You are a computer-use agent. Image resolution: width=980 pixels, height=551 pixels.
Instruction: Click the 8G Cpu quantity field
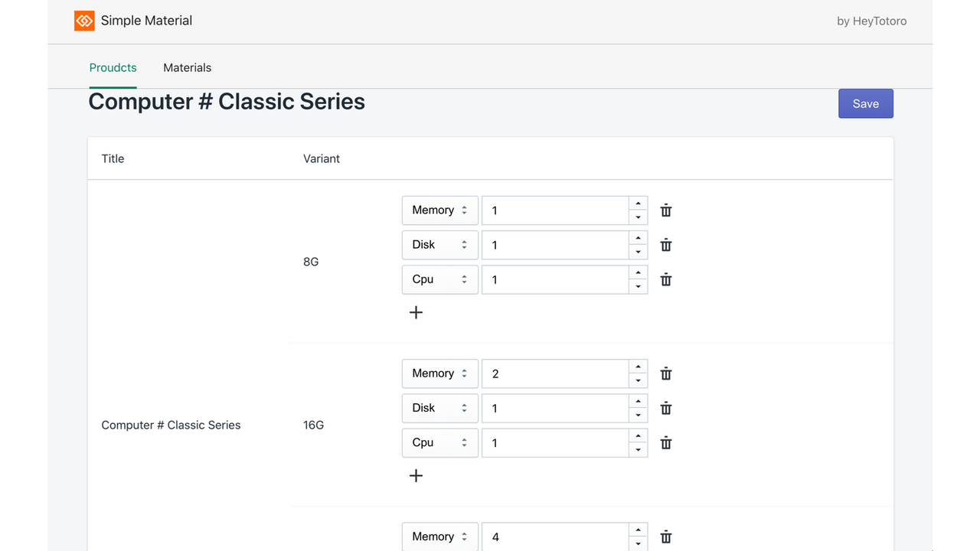555,279
